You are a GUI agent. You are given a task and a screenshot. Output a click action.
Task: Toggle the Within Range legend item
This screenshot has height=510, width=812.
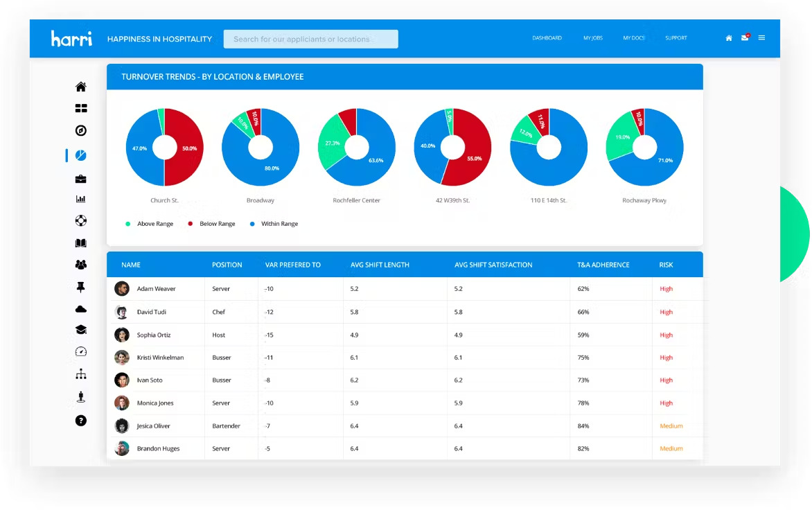[274, 224]
